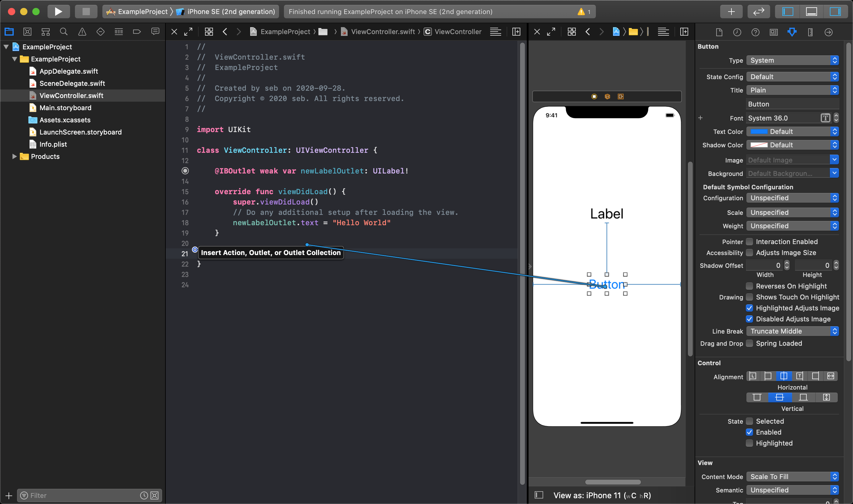Open code review arrows button
853x504 pixels.
coord(759,12)
